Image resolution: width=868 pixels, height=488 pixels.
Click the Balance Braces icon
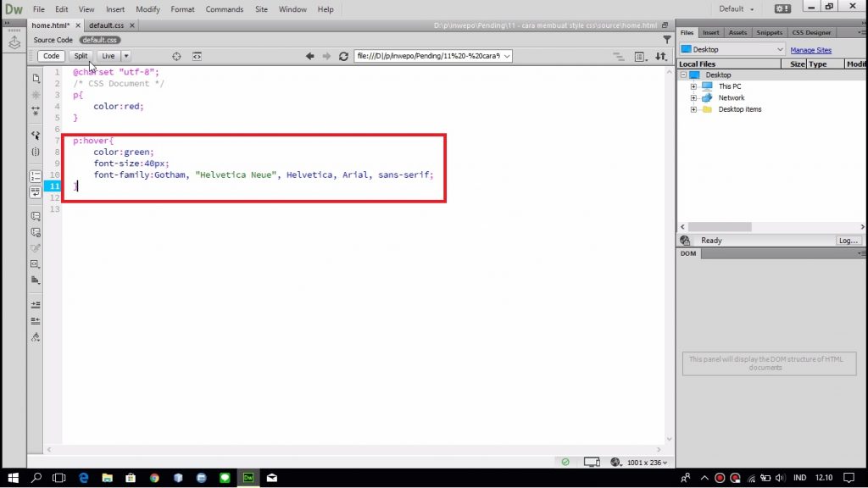pyautogui.click(x=36, y=152)
